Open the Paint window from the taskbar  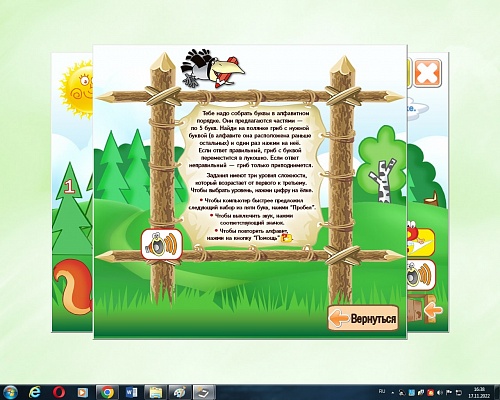click(180, 392)
